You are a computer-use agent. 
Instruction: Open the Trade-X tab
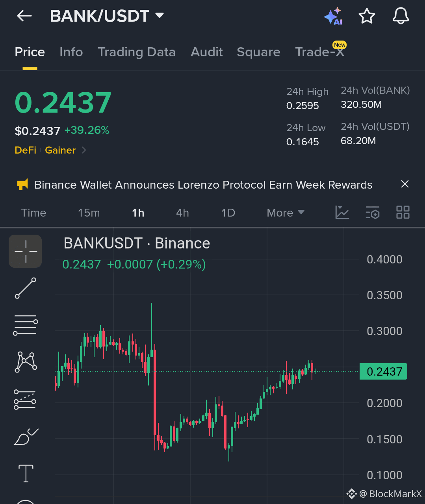pos(320,52)
